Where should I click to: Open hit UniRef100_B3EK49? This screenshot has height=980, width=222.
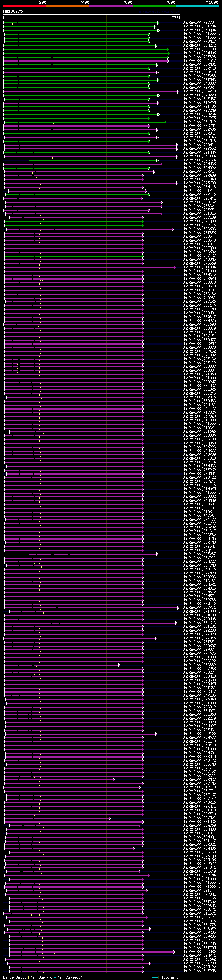click(199, 872)
